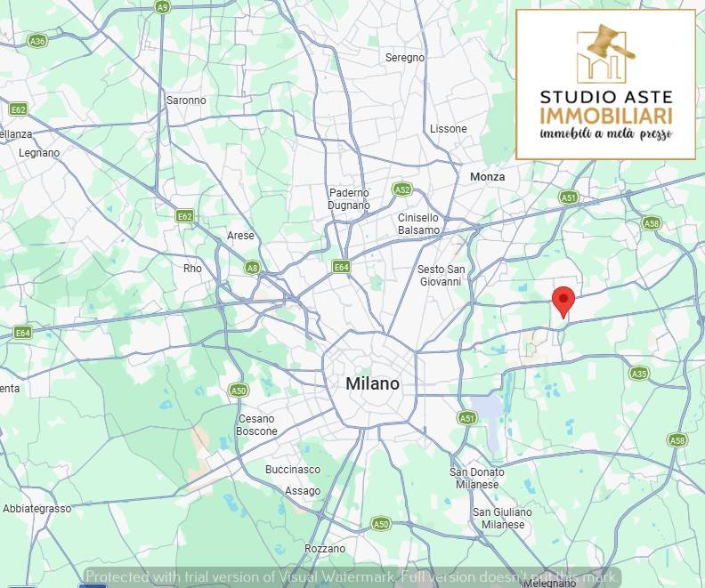705x588 pixels.
Task: Select the A36 motorway shield
Action: pyautogui.click(x=37, y=41)
